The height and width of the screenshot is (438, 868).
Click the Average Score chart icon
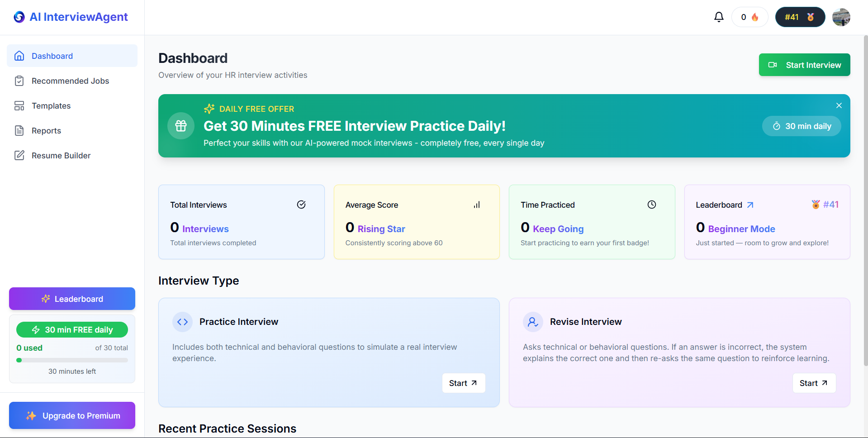[x=476, y=205]
